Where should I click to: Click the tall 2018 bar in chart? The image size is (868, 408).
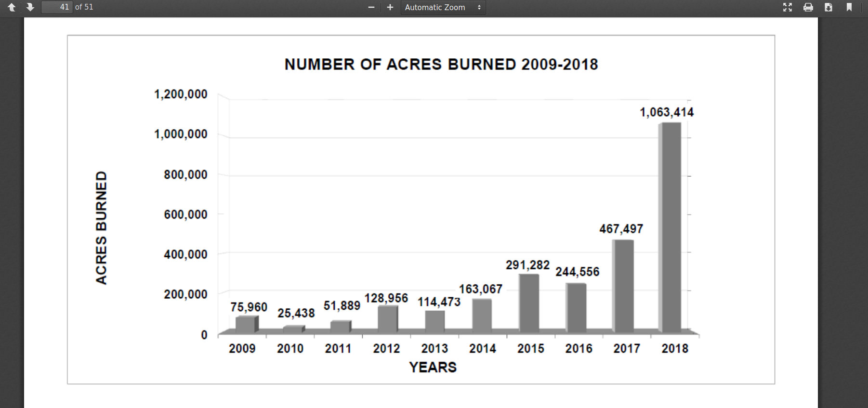[x=670, y=227]
